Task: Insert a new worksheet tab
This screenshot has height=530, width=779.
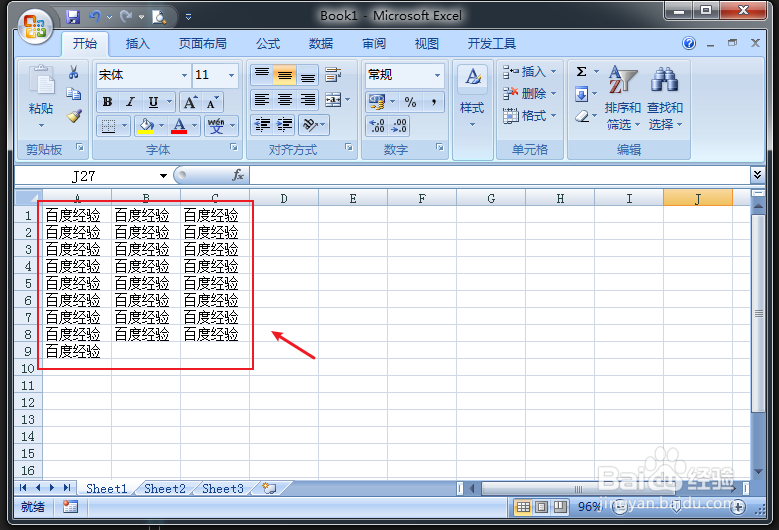Action: (x=269, y=488)
